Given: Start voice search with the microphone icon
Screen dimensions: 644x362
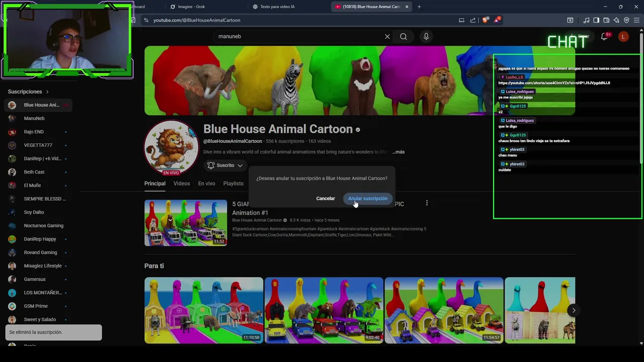Looking at the screenshot, I should pyautogui.click(x=426, y=36).
